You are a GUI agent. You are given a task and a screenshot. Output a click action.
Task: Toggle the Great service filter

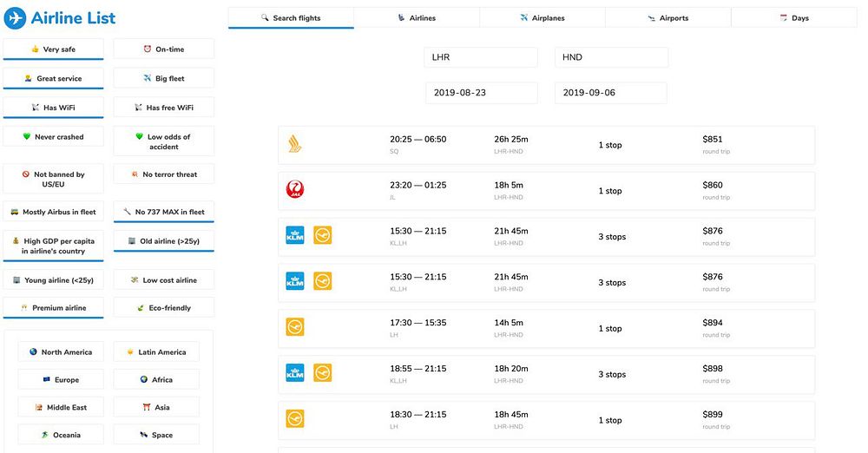pos(53,79)
